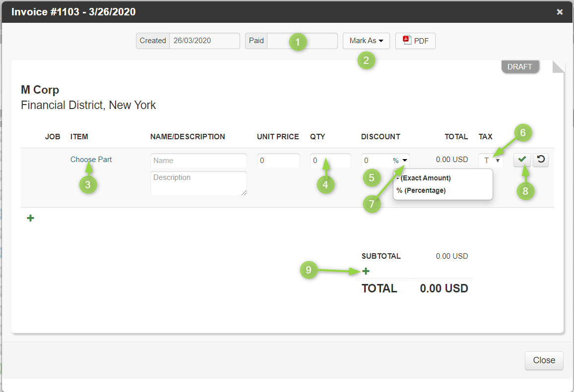This screenshot has height=392, width=574.
Task: Select the Exact Amount discount option
Action: (422, 177)
